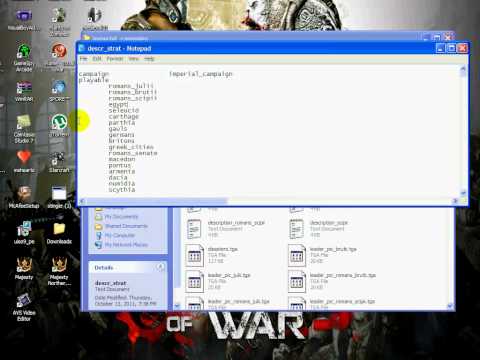Click the 'armenia' line in Notepad
The width and height of the screenshot is (480, 360).
pyautogui.click(x=122, y=171)
